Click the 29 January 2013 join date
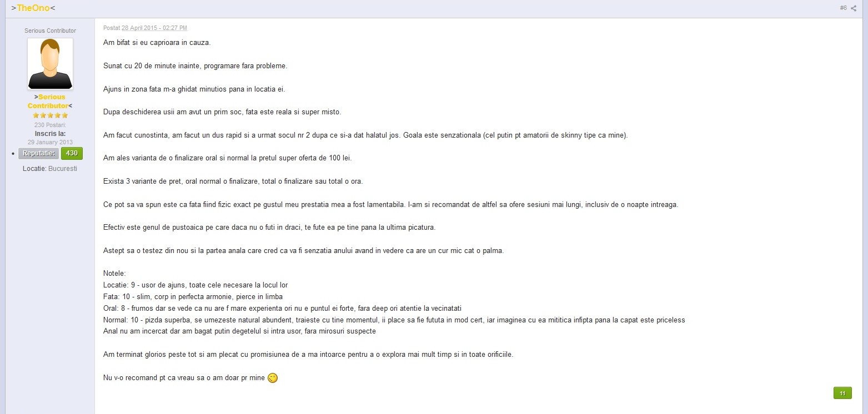Image resolution: width=868 pixels, height=414 pixels. [x=50, y=142]
